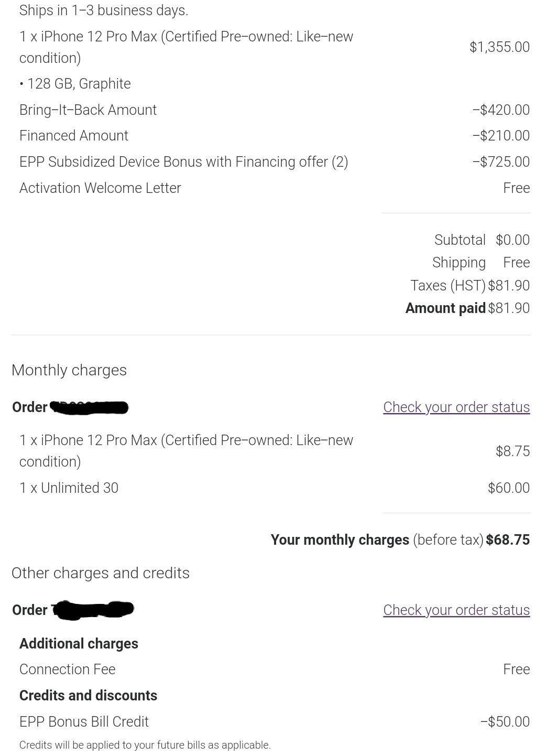This screenshot has height=756, width=547.
Task: Select the Taxes (HST) value
Action: pyautogui.click(x=509, y=285)
